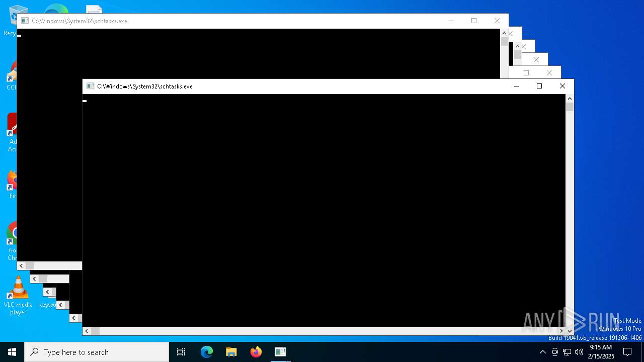Image resolution: width=644 pixels, height=362 pixels.
Task: Select the console app taskbar button
Action: point(280,352)
